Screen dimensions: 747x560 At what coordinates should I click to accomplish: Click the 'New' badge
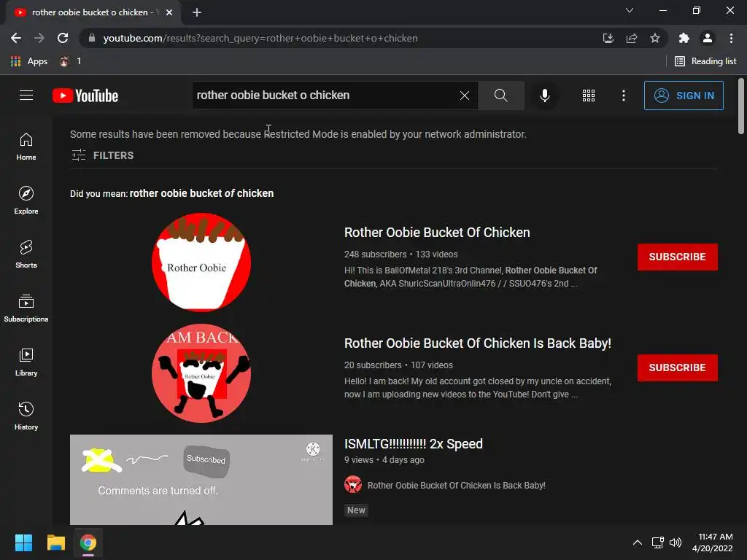(356, 510)
